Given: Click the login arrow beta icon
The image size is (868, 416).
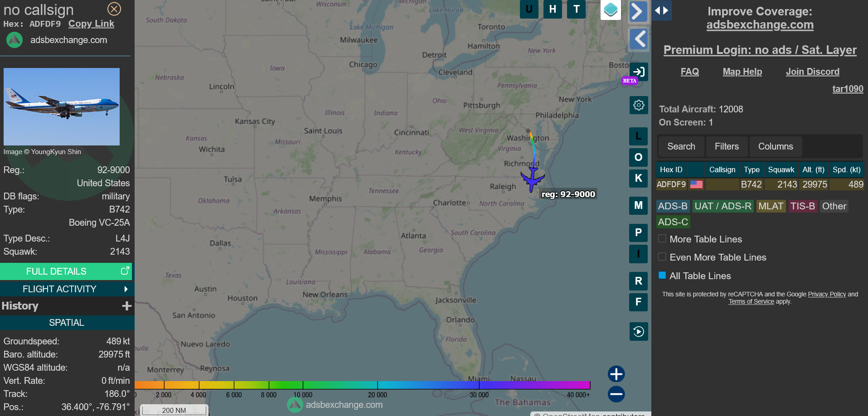Looking at the screenshot, I should [639, 72].
